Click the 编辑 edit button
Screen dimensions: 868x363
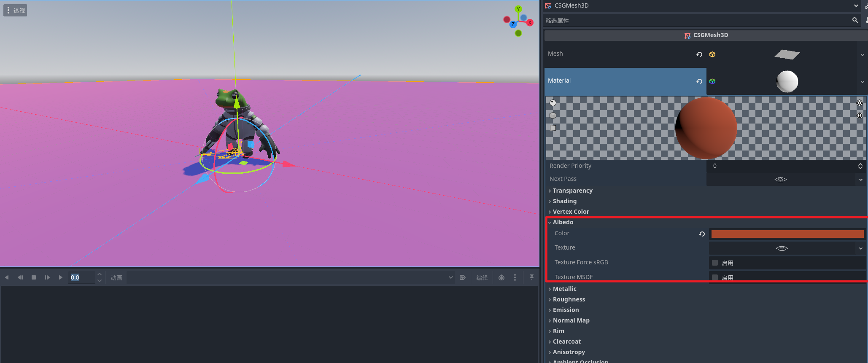[x=482, y=277]
